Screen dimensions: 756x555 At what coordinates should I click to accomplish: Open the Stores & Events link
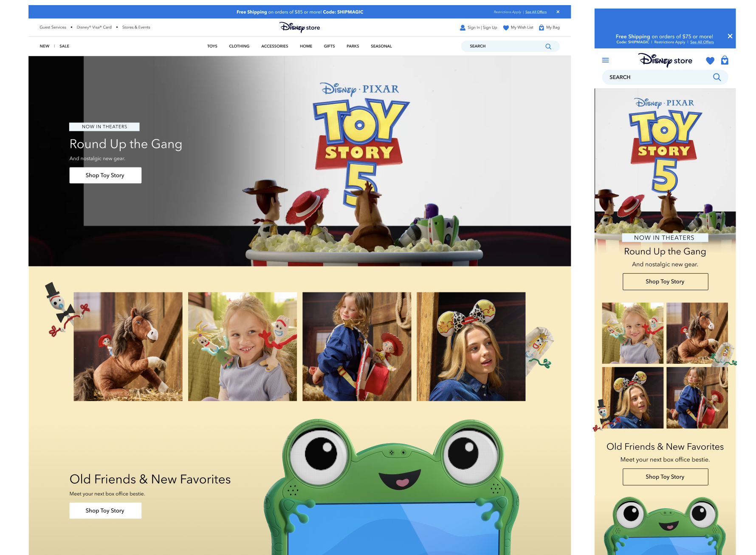(136, 27)
